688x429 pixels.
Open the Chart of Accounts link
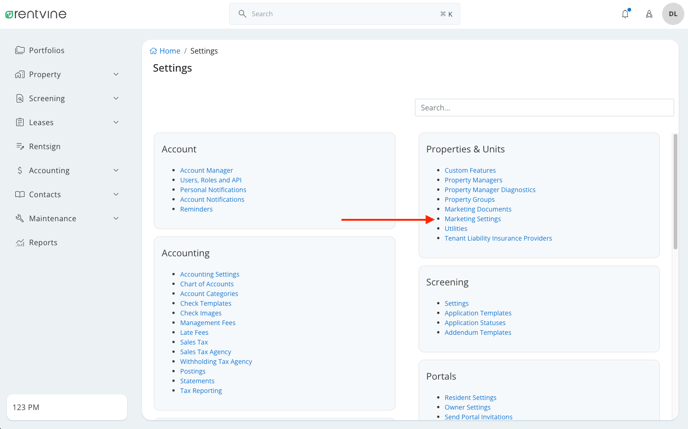point(207,284)
